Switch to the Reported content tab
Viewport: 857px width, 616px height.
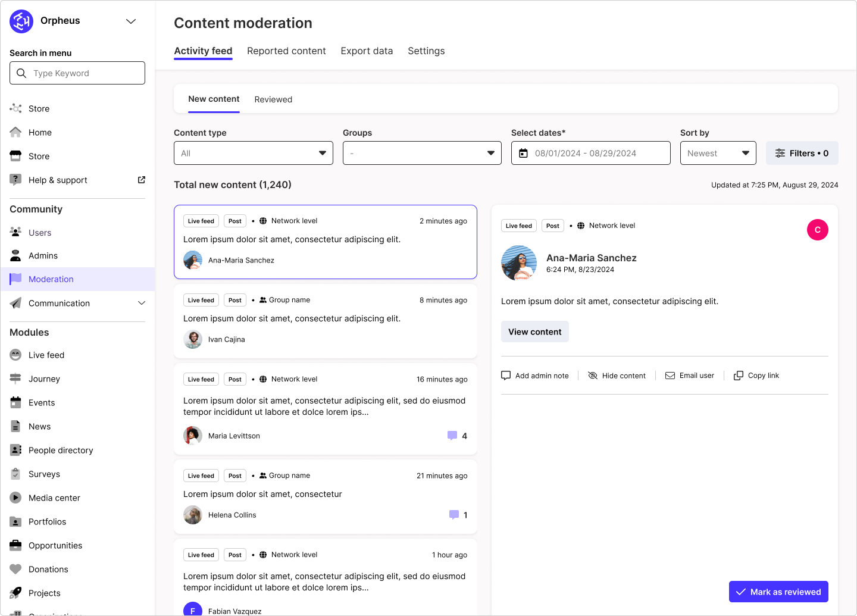point(286,51)
